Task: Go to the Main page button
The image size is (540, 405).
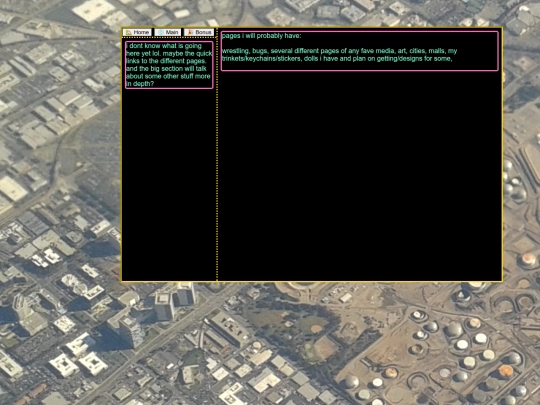Action: (168, 32)
